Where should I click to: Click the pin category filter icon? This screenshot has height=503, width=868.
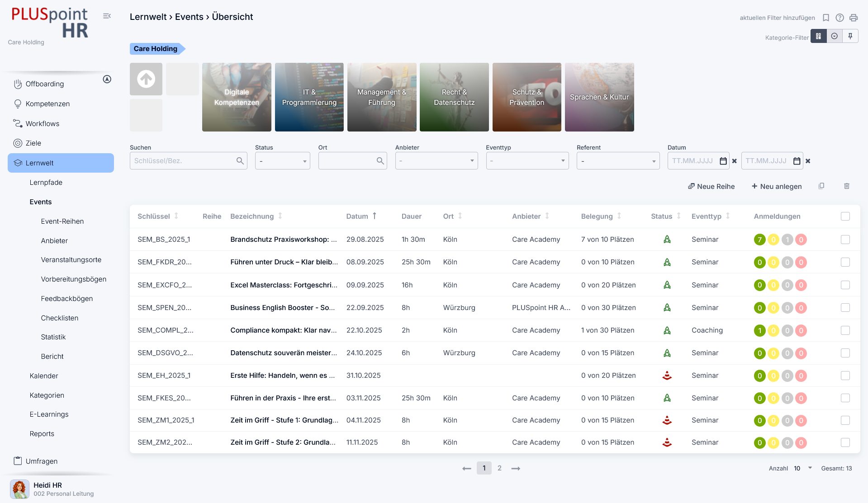click(850, 36)
